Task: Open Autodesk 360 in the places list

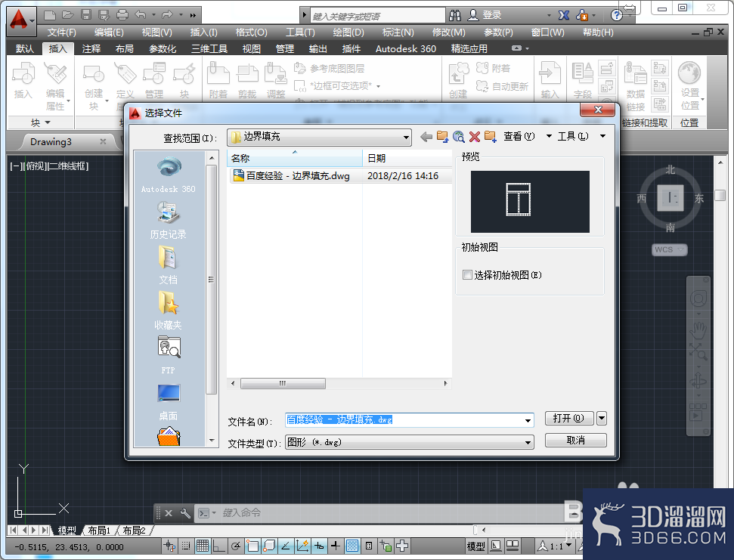Action: coord(169,175)
